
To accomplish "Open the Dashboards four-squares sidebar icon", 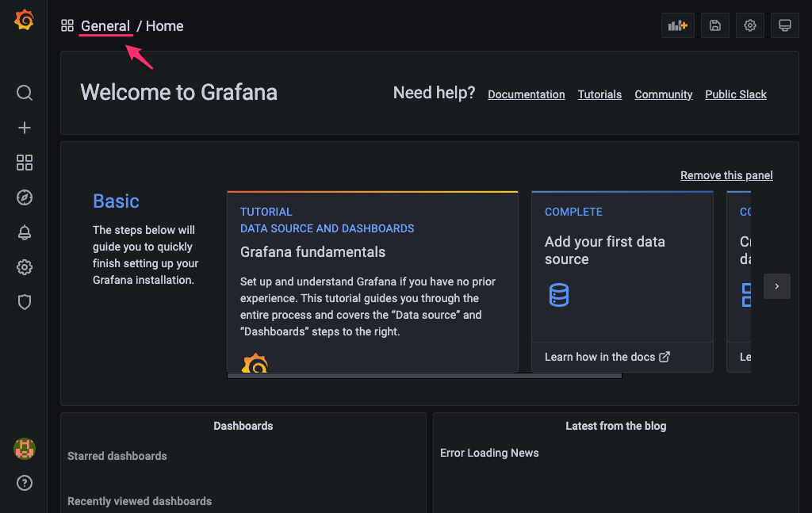I will [25, 163].
